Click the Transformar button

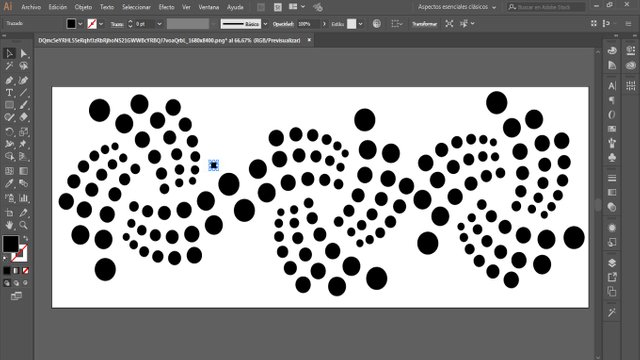click(x=424, y=24)
